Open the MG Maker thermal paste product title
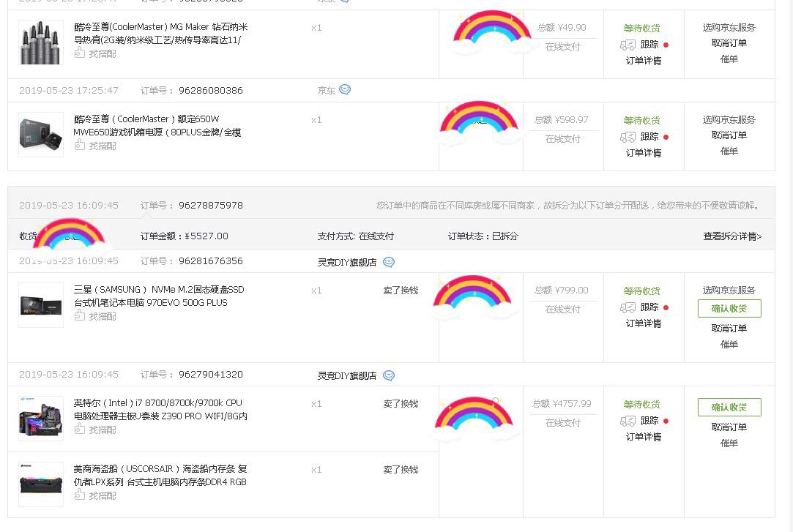 161,34
